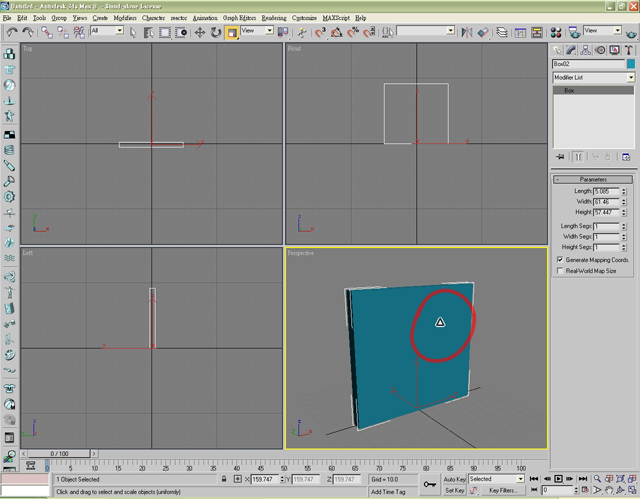Open the Time Configuration dialog
The image size is (640, 499).
pyautogui.click(x=585, y=490)
